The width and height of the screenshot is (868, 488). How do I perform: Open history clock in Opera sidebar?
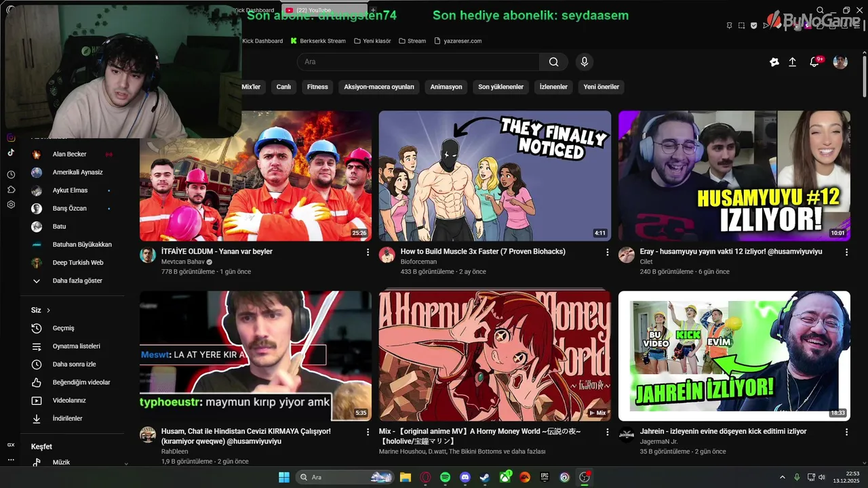(x=11, y=174)
